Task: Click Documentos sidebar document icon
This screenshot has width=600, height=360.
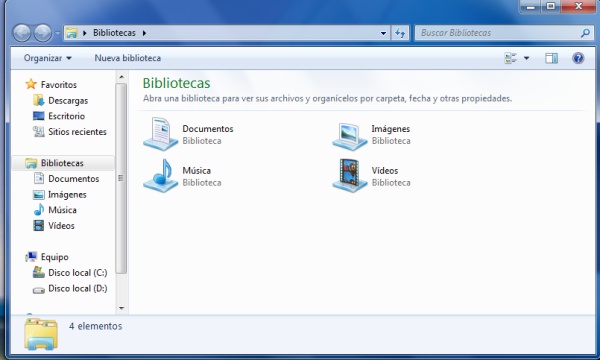Action: [39, 178]
